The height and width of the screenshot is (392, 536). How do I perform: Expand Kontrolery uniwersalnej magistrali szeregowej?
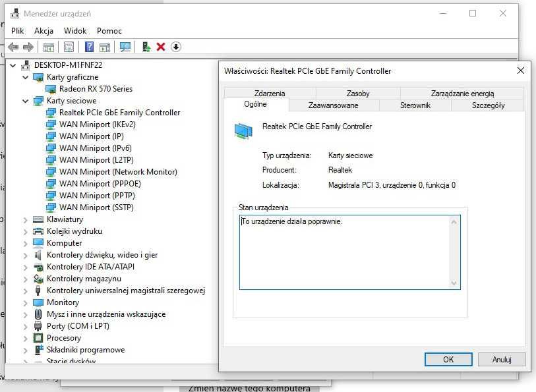coord(25,291)
